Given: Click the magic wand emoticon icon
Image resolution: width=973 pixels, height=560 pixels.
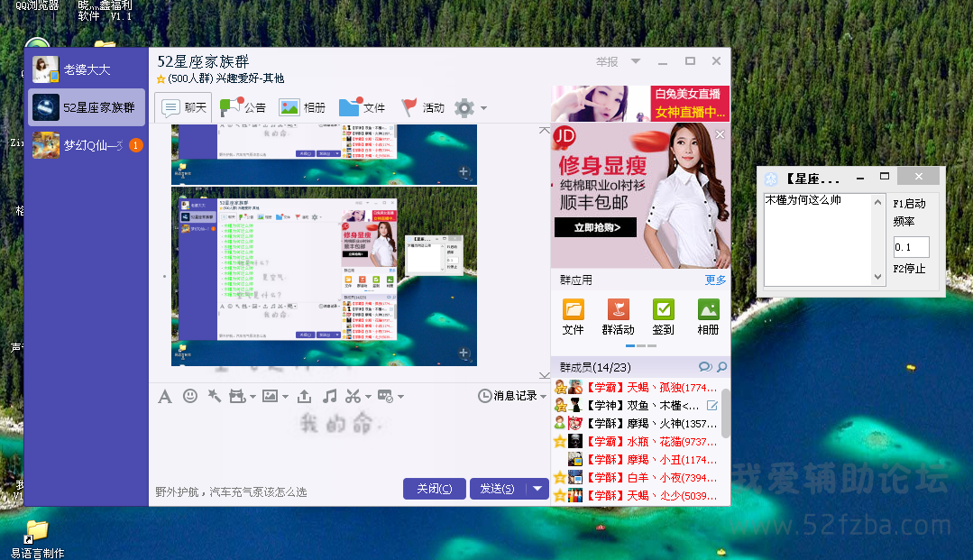Looking at the screenshot, I should tap(214, 396).
